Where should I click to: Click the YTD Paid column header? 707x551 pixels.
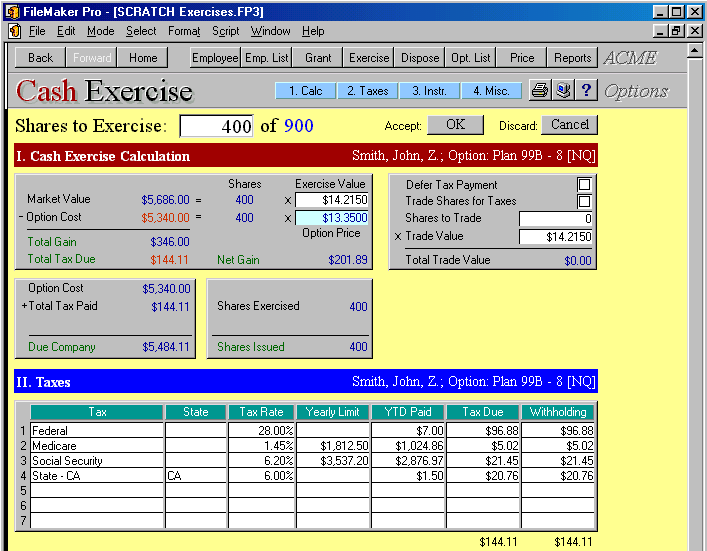tap(408, 412)
